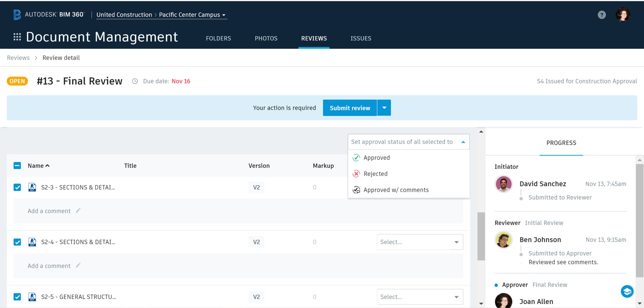This screenshot has height=308, width=644.
Task: Go back via Reviews breadcrumb link
Action: pos(18,58)
